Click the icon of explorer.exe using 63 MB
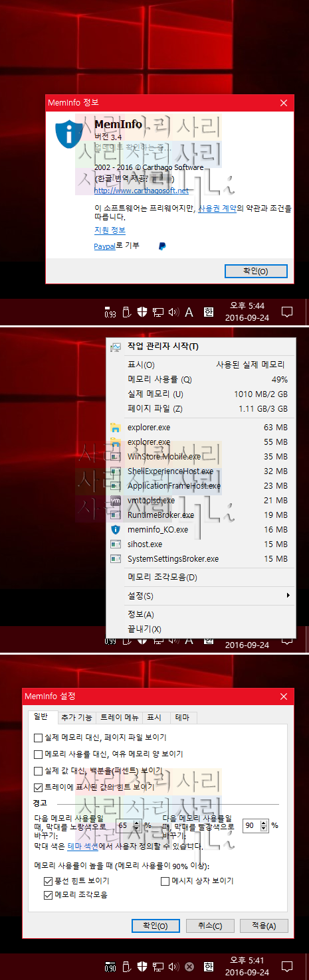309x980 pixels. click(116, 428)
